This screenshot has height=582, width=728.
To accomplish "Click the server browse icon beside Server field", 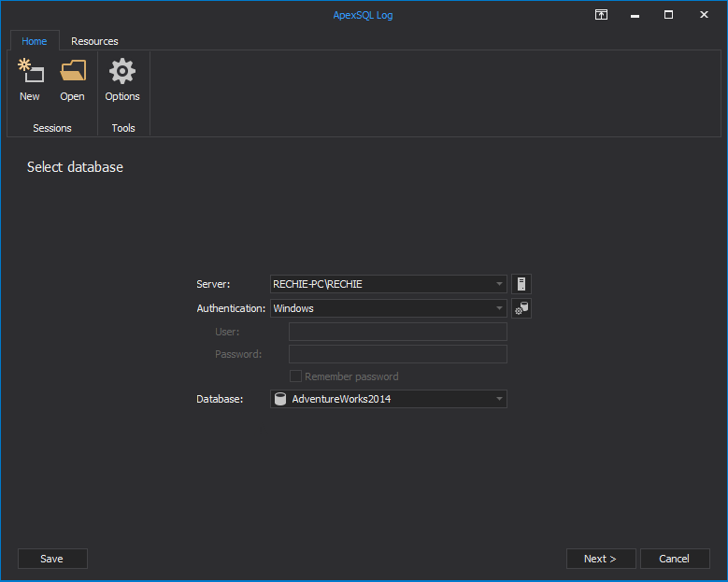I will (x=521, y=284).
